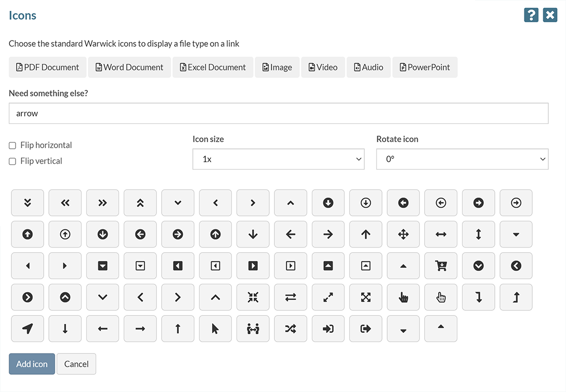This screenshot has width=566, height=392.
Task: Toggle the Flip vertical checkbox
Action: click(12, 162)
